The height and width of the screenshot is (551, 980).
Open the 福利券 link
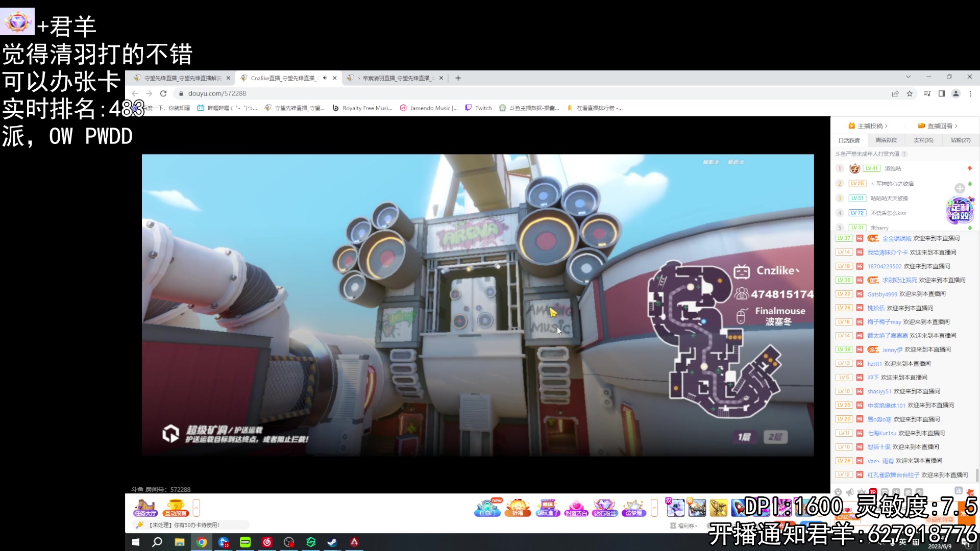pos(683,526)
